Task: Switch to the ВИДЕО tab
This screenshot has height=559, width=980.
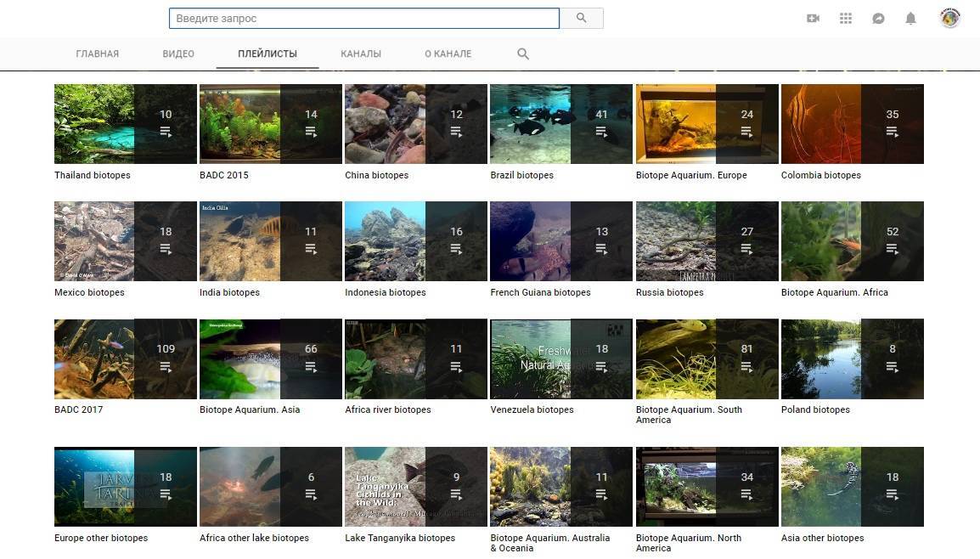Action: [x=177, y=53]
